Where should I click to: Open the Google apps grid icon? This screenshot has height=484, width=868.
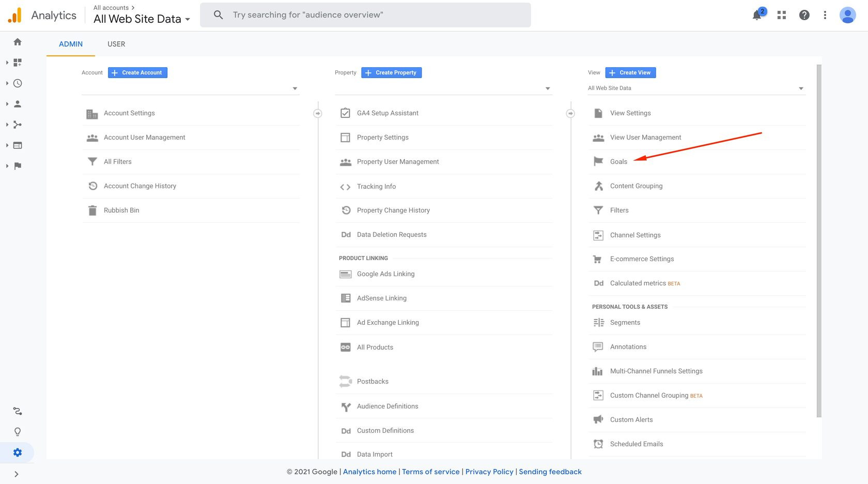pyautogui.click(x=782, y=16)
